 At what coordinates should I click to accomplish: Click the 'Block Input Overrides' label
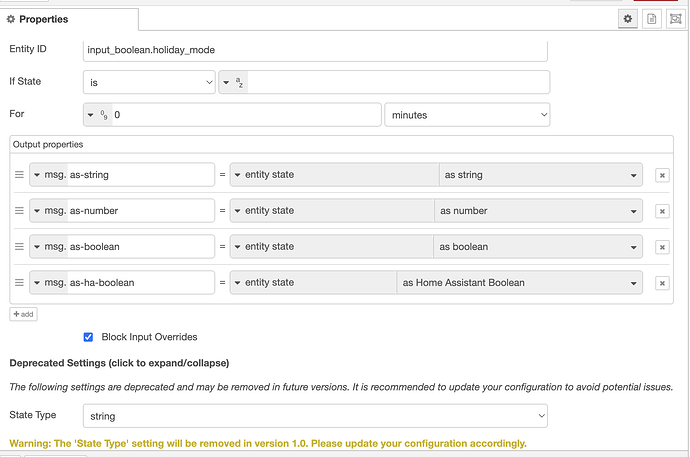click(149, 337)
